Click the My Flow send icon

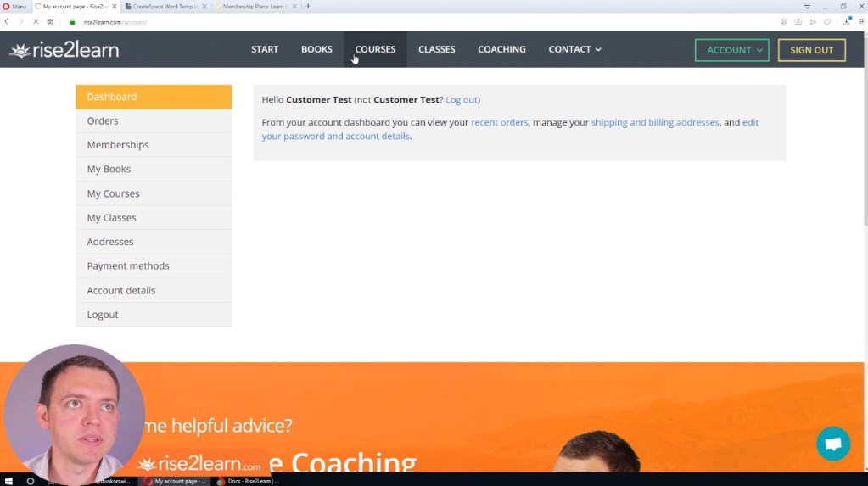tap(812, 21)
